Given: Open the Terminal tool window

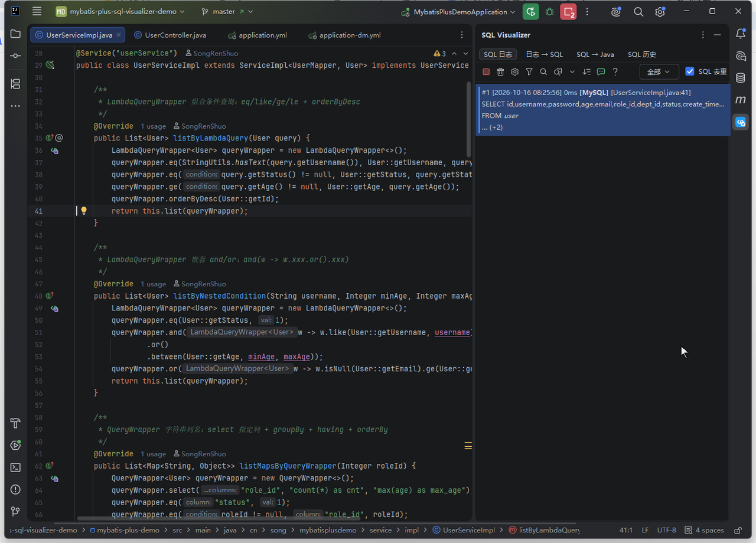Looking at the screenshot, I should click(x=15, y=467).
